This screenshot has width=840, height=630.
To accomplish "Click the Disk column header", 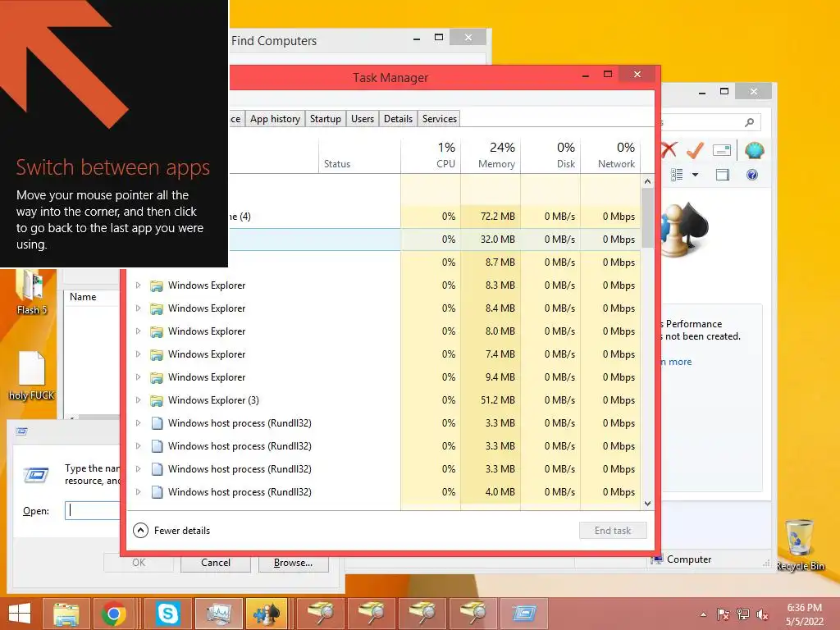I will coord(550,155).
